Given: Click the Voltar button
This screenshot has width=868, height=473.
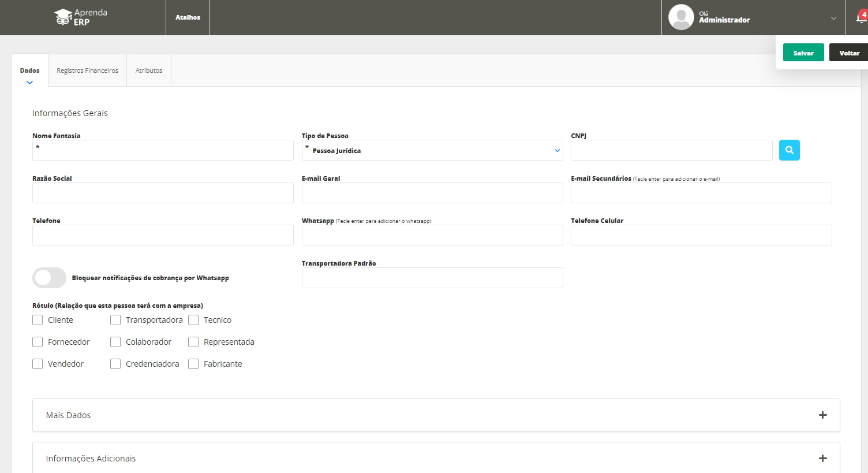Looking at the screenshot, I should [849, 53].
